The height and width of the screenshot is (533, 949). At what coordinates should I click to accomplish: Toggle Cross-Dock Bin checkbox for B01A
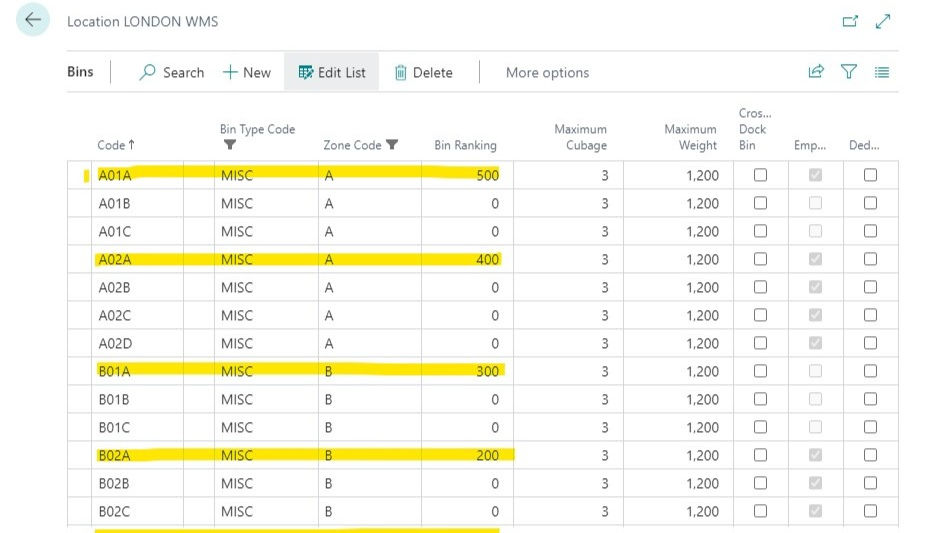point(760,371)
